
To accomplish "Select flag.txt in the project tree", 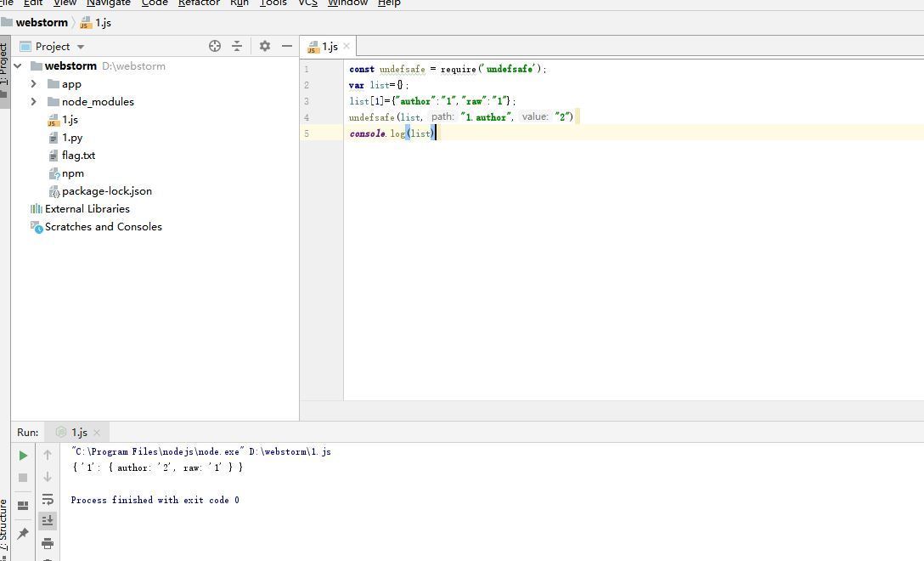I will [x=78, y=156].
